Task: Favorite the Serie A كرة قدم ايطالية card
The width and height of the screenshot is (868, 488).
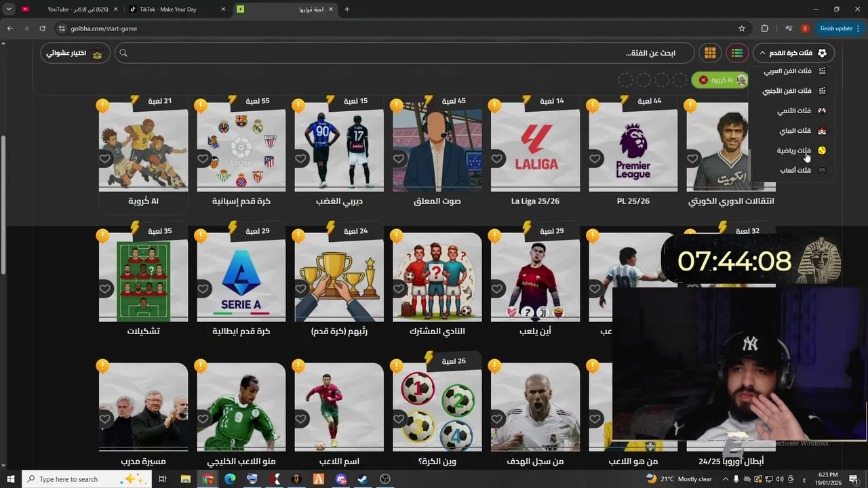Action: pos(203,289)
